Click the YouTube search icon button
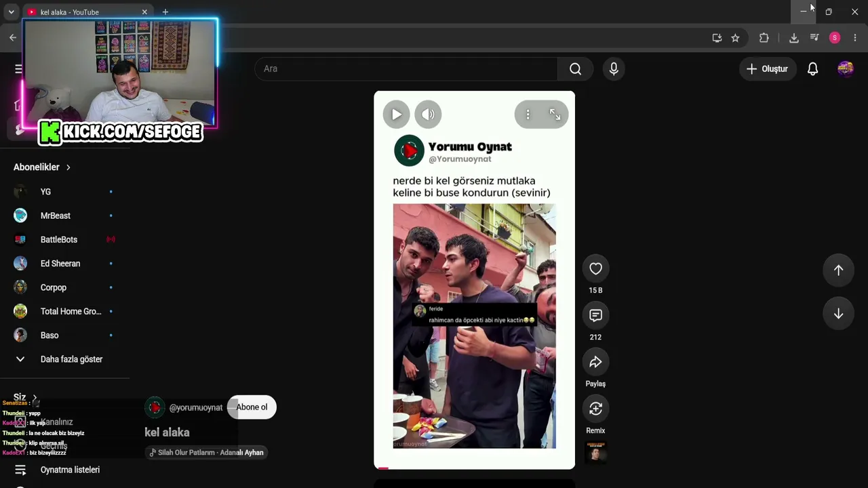The width and height of the screenshot is (868, 488). [x=575, y=68]
